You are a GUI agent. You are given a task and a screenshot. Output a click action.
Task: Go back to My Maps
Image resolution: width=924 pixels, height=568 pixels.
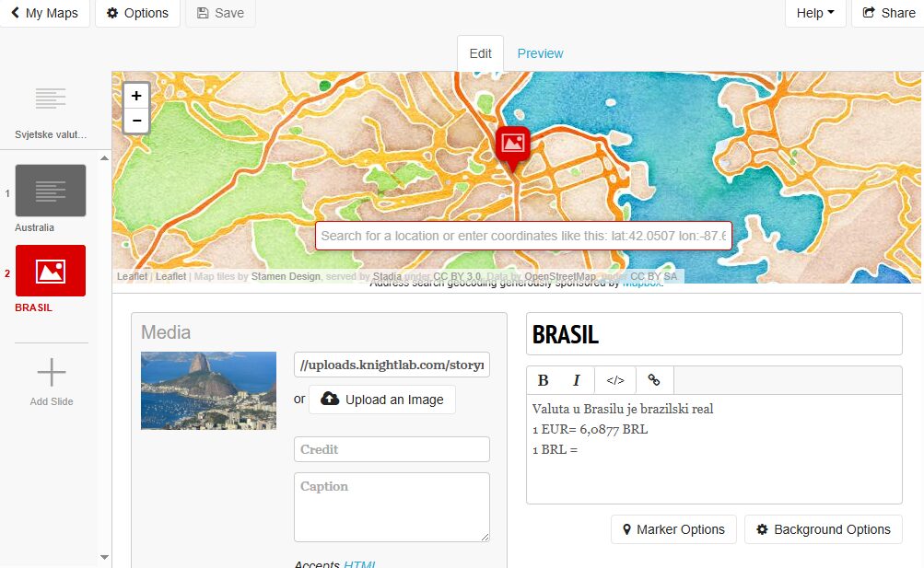(x=45, y=13)
